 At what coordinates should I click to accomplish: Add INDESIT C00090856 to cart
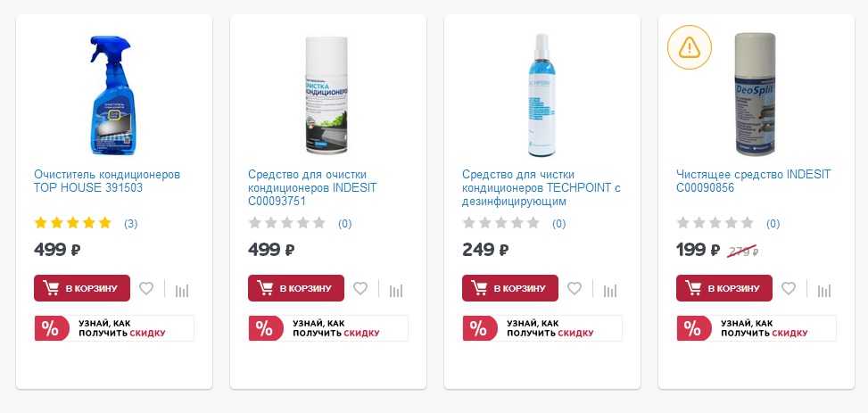[x=724, y=288]
